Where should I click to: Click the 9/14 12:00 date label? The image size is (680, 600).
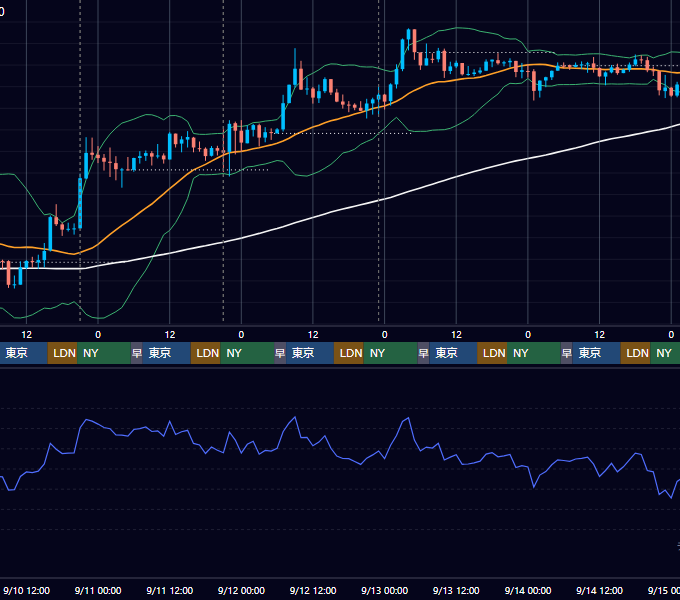pos(599,590)
